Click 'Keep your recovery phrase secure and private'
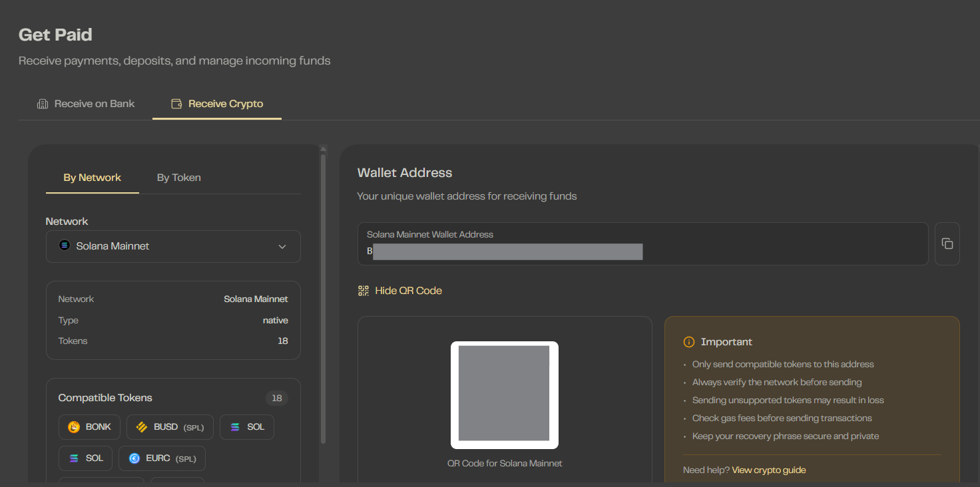Screen dimensions: 980x487 click(786, 436)
